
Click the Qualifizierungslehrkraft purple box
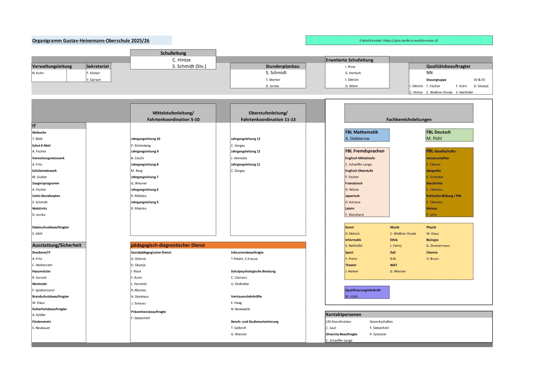point(367,292)
